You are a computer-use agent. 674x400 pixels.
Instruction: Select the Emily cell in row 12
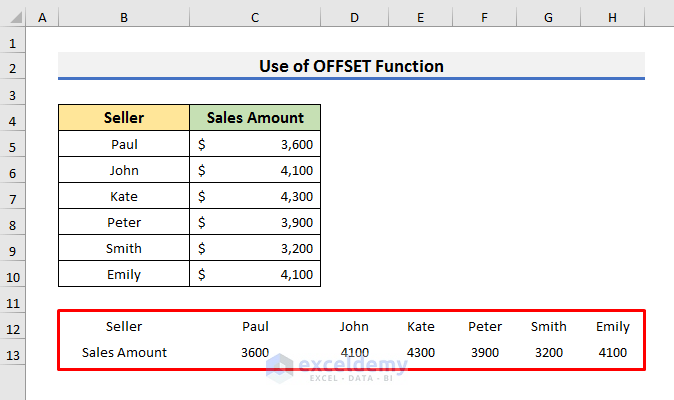pyautogui.click(x=612, y=326)
